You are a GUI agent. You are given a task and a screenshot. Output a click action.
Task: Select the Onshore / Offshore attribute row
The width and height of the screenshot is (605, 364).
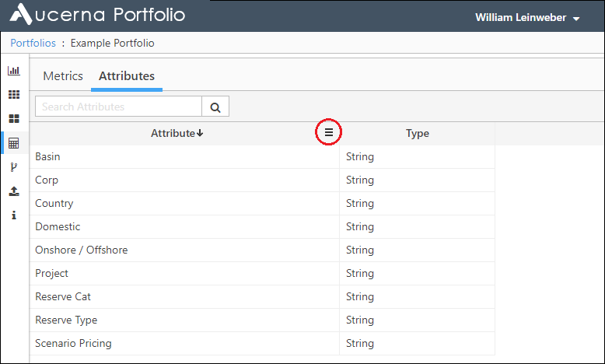[262, 250]
